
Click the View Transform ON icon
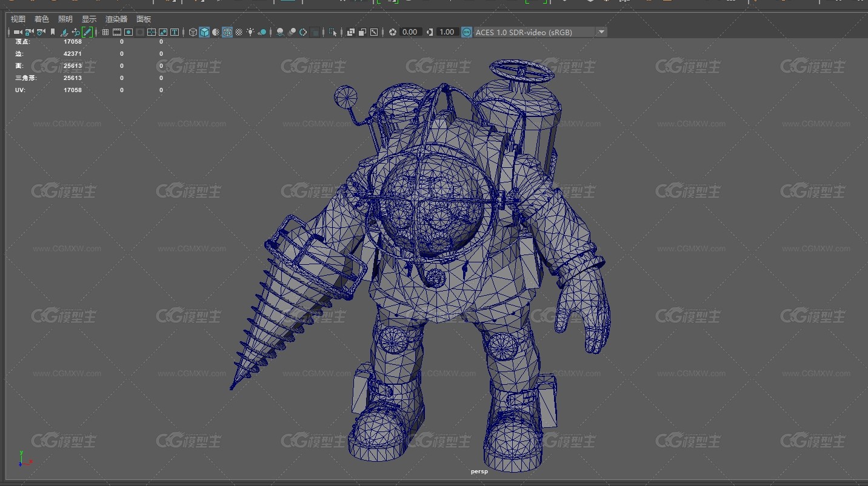point(467,32)
